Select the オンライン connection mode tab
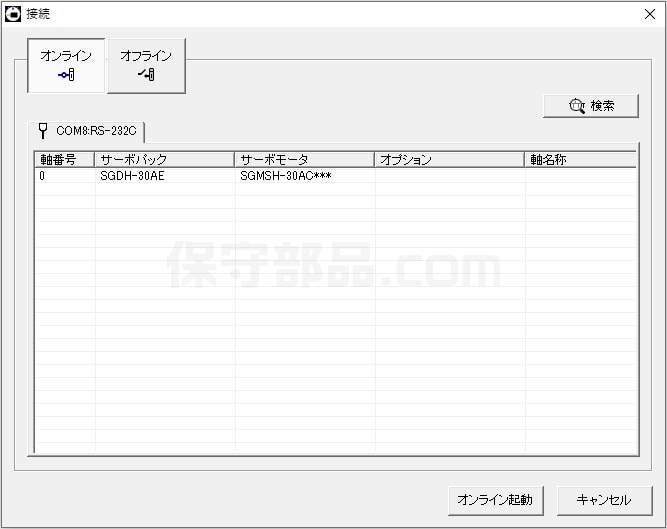This screenshot has width=667, height=529. pyautogui.click(x=66, y=65)
